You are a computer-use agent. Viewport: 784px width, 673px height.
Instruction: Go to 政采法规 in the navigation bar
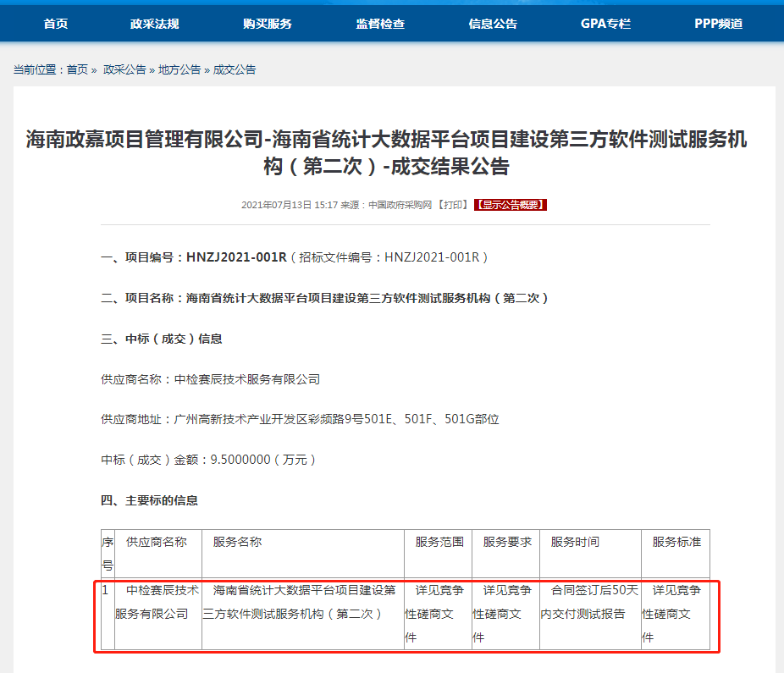pyautogui.click(x=154, y=24)
